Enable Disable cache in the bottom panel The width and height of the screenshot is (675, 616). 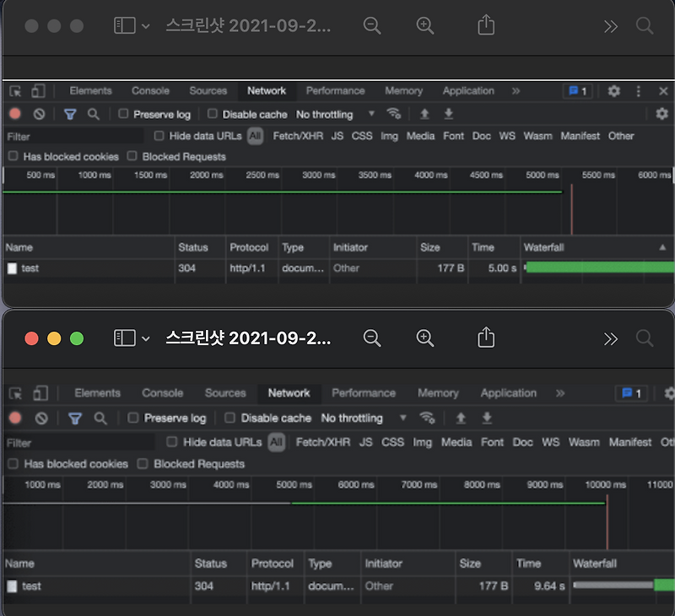pyautogui.click(x=229, y=418)
